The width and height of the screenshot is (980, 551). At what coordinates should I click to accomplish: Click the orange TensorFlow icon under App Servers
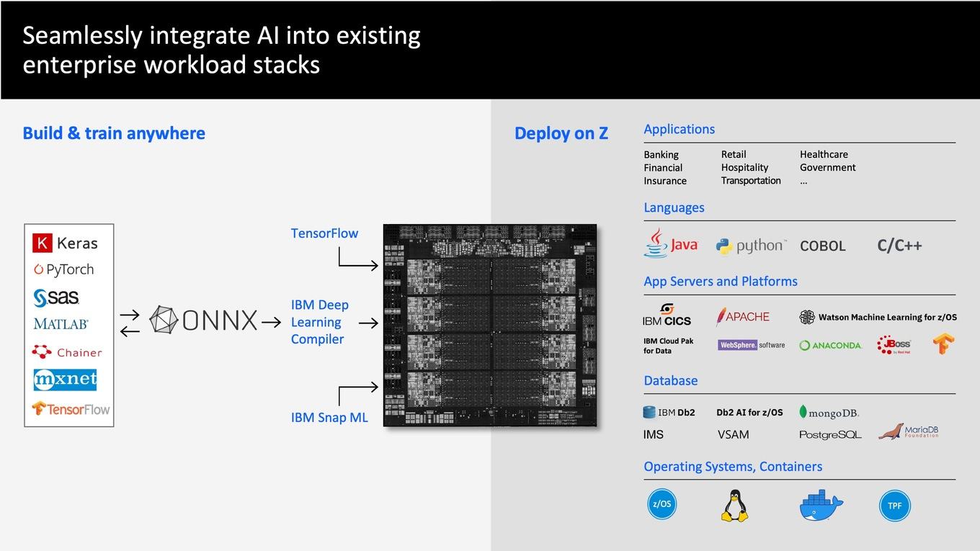[x=943, y=344]
